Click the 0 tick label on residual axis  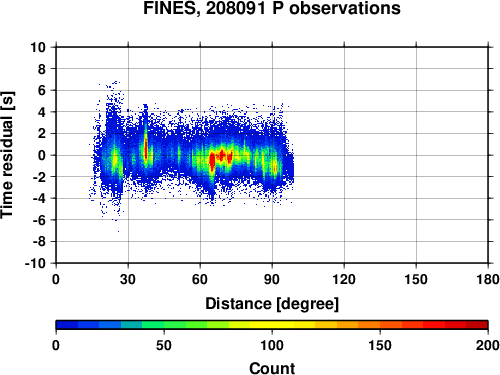[42, 155]
